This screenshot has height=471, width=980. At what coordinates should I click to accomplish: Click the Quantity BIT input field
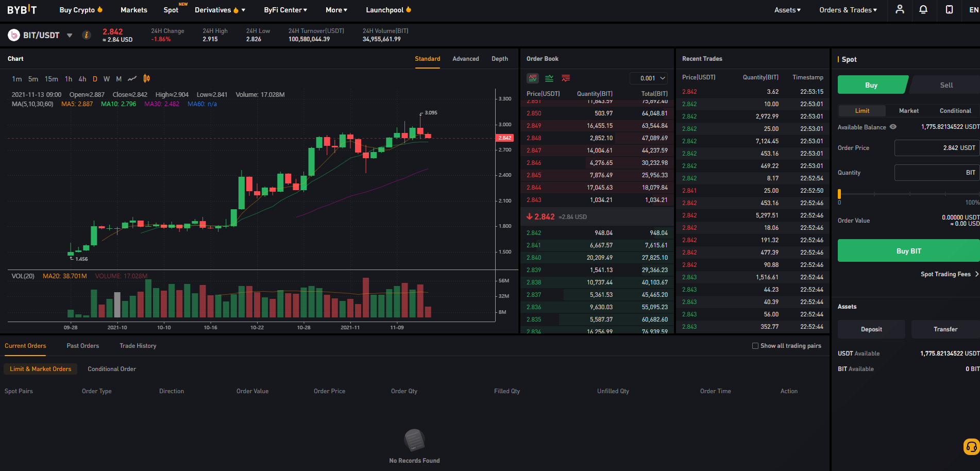(937, 173)
